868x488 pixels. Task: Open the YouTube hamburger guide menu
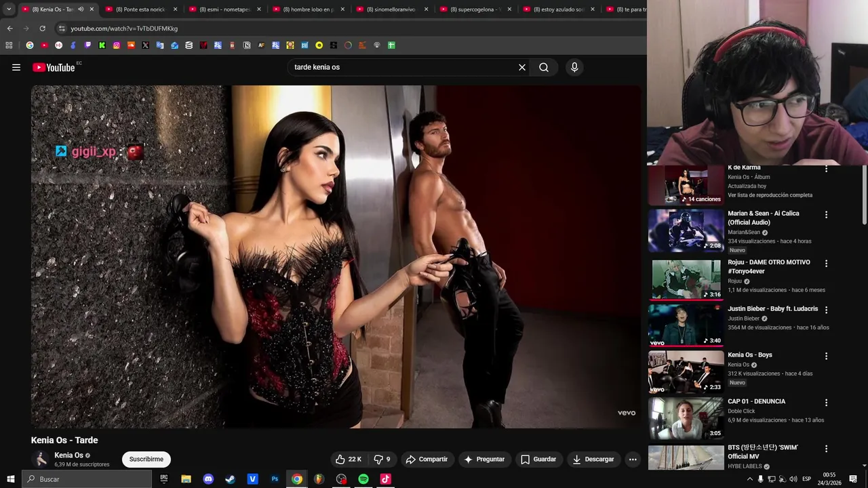[x=16, y=67]
